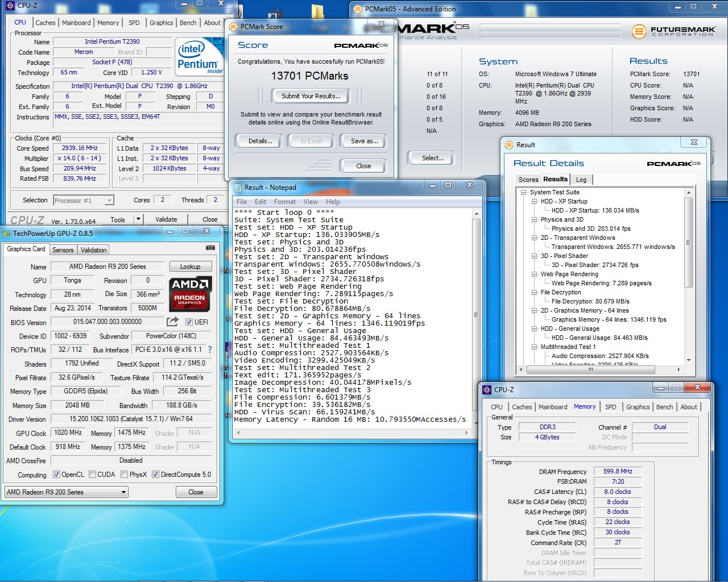Image resolution: width=728 pixels, height=582 pixels.
Task: Open SPD tab in memory CPU-Z
Action: [x=610, y=407]
